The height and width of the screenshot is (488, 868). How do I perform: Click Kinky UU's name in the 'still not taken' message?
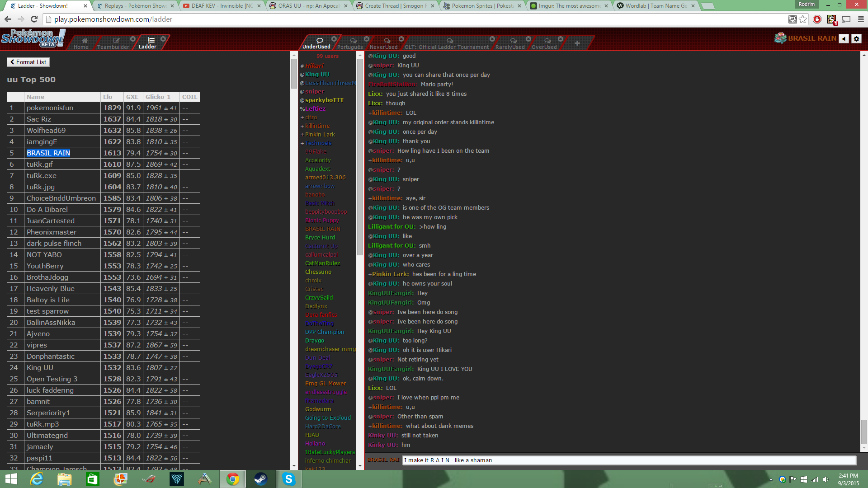pos(383,435)
